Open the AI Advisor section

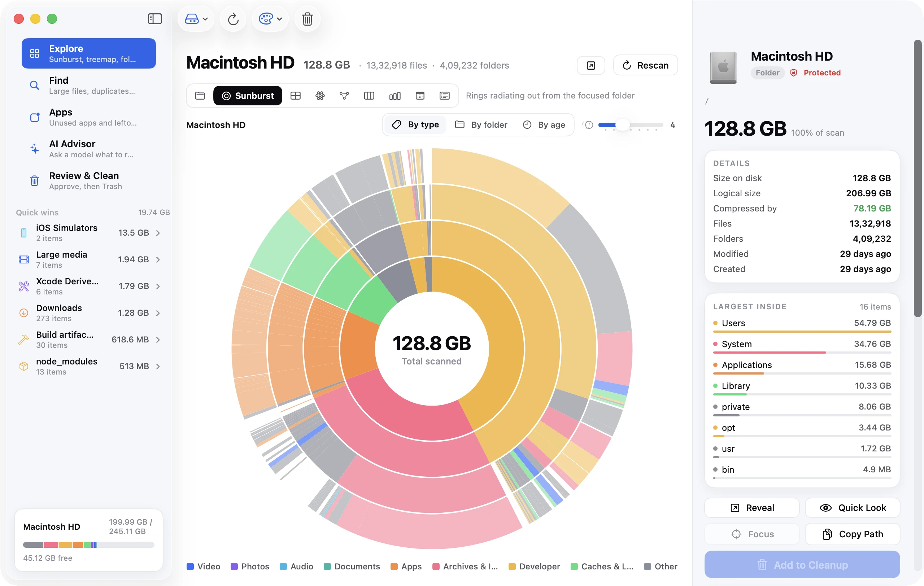click(x=89, y=149)
